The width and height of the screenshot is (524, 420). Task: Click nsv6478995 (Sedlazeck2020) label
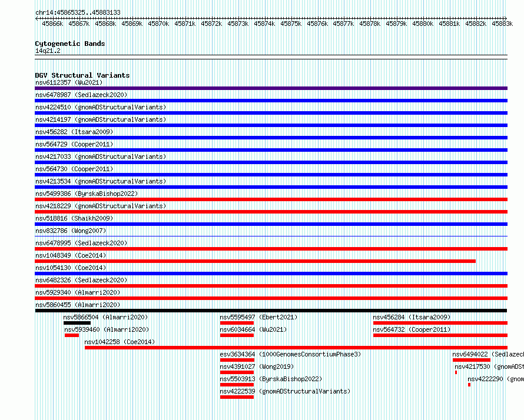click(x=81, y=243)
